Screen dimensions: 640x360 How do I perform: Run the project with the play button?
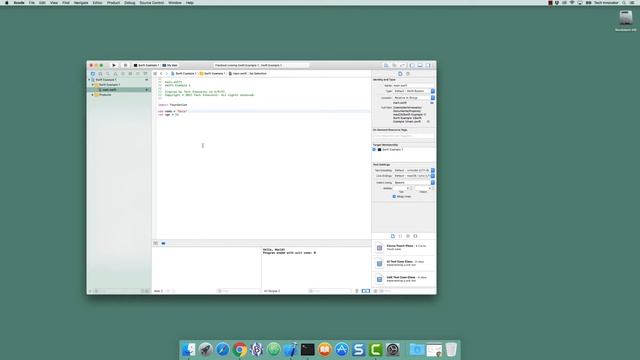coord(114,65)
